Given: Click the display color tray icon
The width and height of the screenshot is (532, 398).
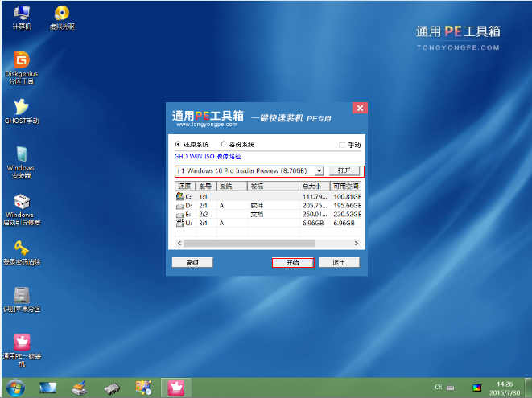Looking at the screenshot, I should click(476, 388).
